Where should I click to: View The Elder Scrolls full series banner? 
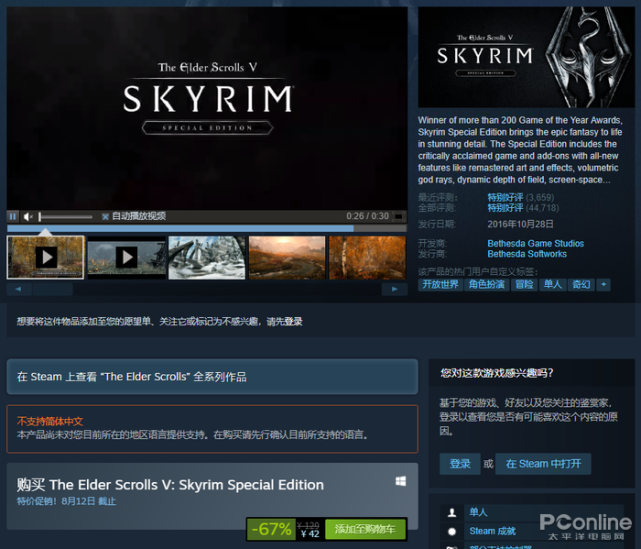(x=212, y=376)
